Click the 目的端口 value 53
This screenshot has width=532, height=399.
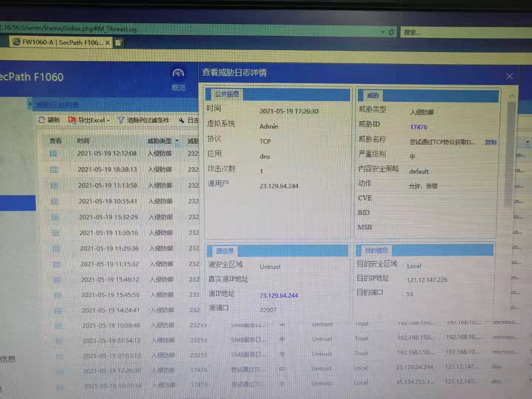click(x=410, y=294)
